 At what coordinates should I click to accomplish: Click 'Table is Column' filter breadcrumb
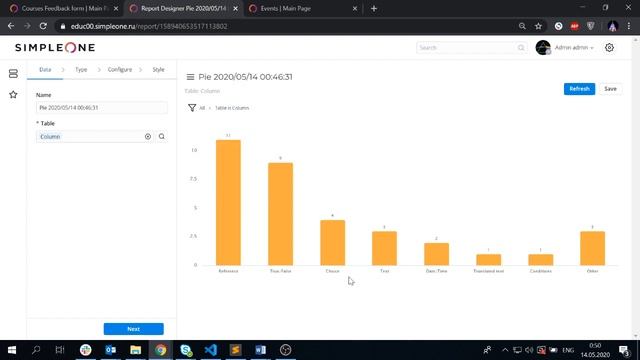click(x=232, y=108)
